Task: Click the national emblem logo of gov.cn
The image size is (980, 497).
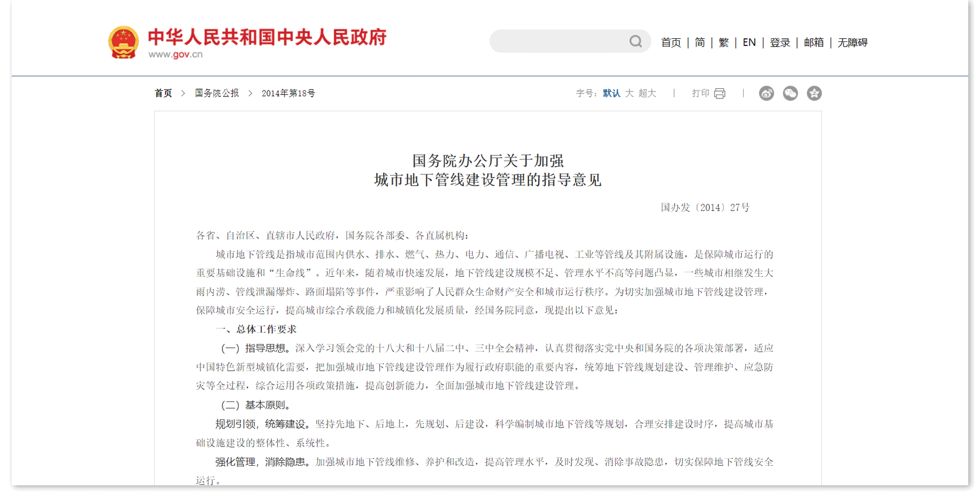Action: pos(123,42)
